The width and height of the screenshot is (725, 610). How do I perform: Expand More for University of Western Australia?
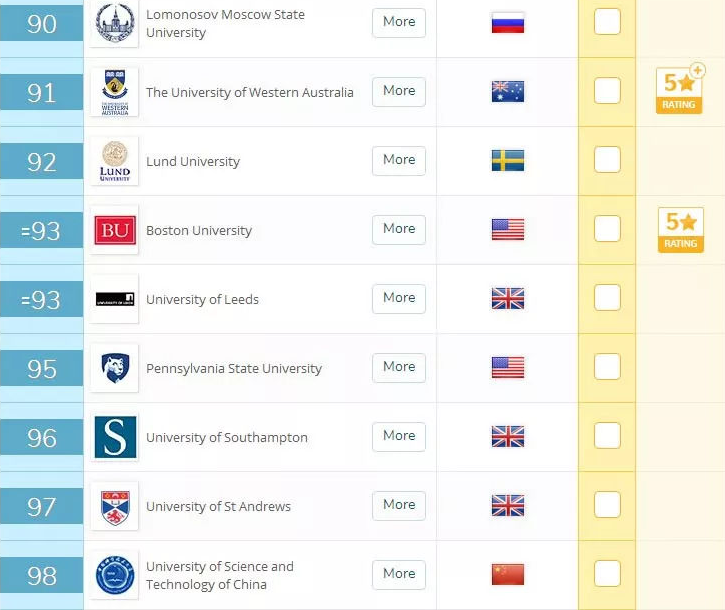(x=399, y=92)
